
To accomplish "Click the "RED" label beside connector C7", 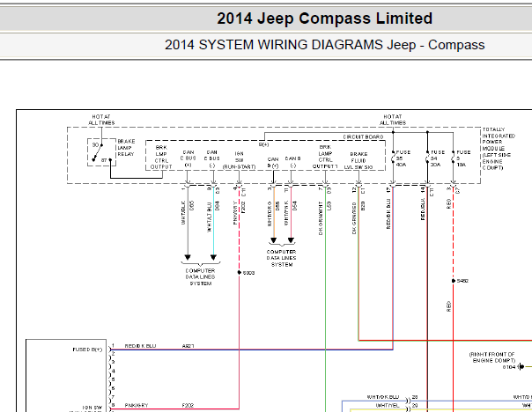I will (448, 203).
